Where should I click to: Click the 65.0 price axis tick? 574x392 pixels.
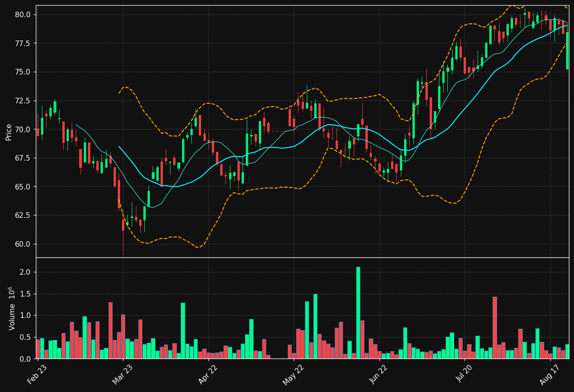(22, 187)
